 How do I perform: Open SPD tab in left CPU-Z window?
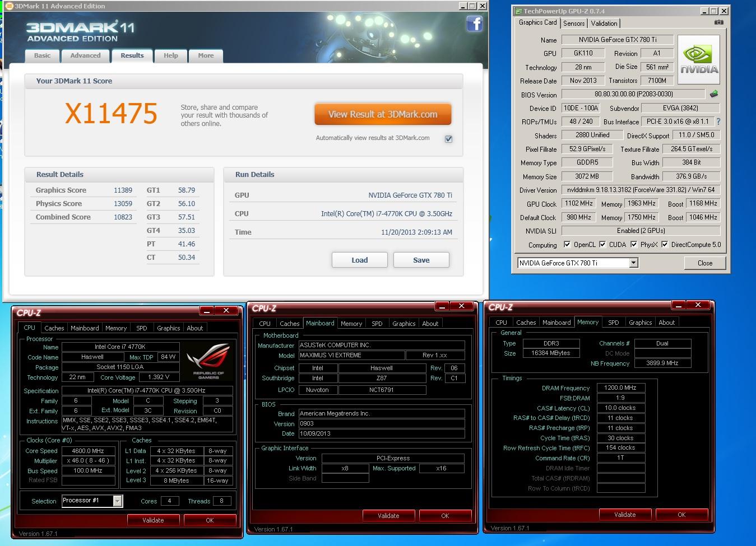point(142,328)
